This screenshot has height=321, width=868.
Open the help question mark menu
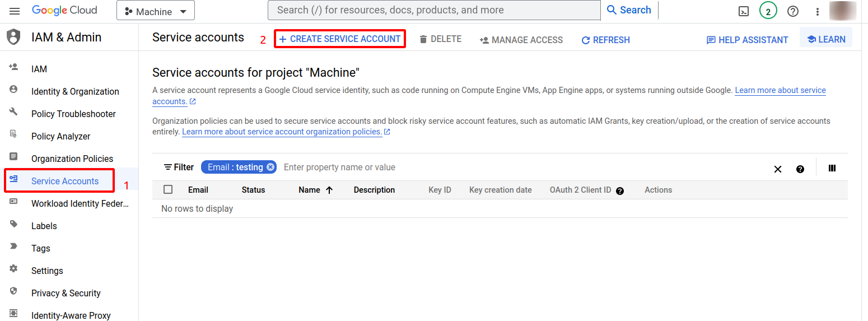tap(793, 11)
